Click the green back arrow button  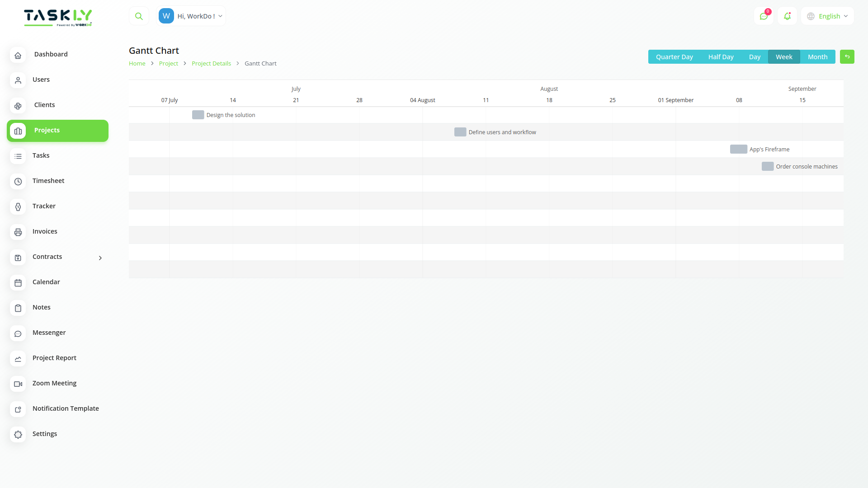click(847, 56)
